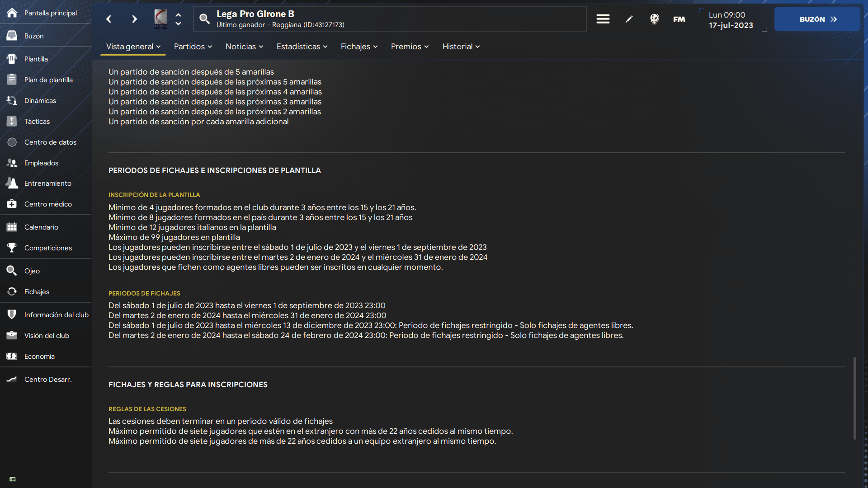Viewport: 868px width, 488px height.
Task: Open the Calendario calendar icon
Action: pos(12,227)
